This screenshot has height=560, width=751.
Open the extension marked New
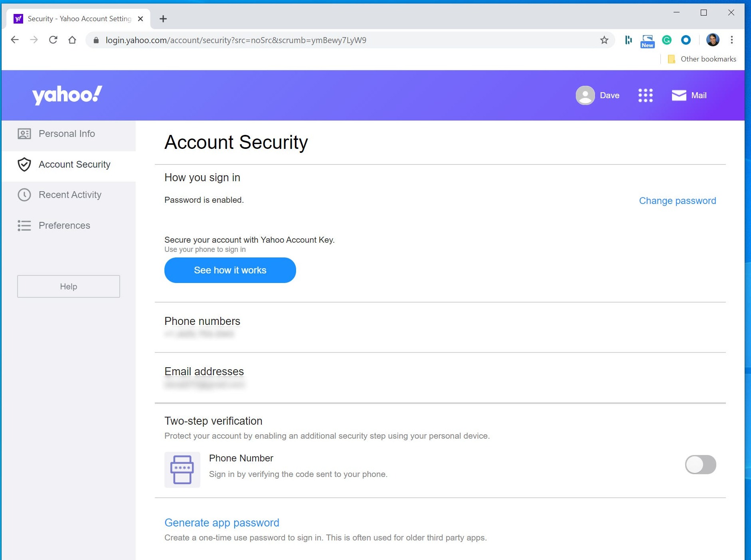648,41
